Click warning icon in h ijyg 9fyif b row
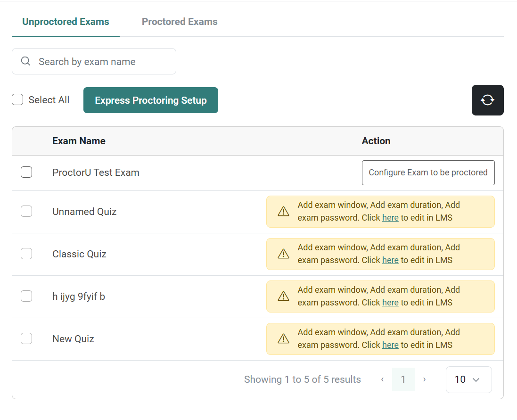 click(x=283, y=296)
